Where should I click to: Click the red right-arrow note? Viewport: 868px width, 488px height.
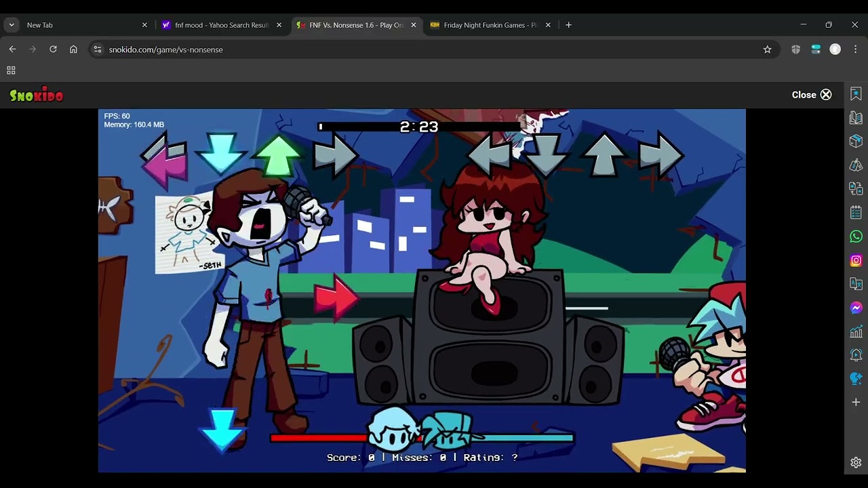point(336,298)
